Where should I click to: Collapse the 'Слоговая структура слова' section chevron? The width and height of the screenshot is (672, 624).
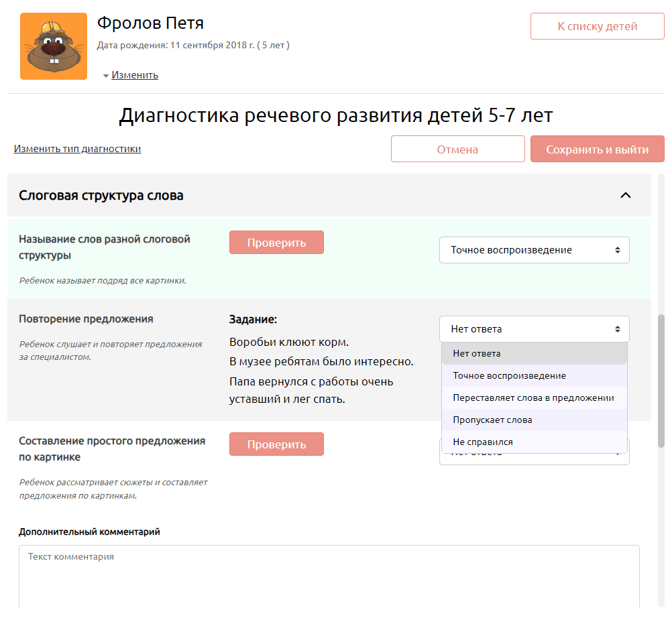pyautogui.click(x=625, y=196)
